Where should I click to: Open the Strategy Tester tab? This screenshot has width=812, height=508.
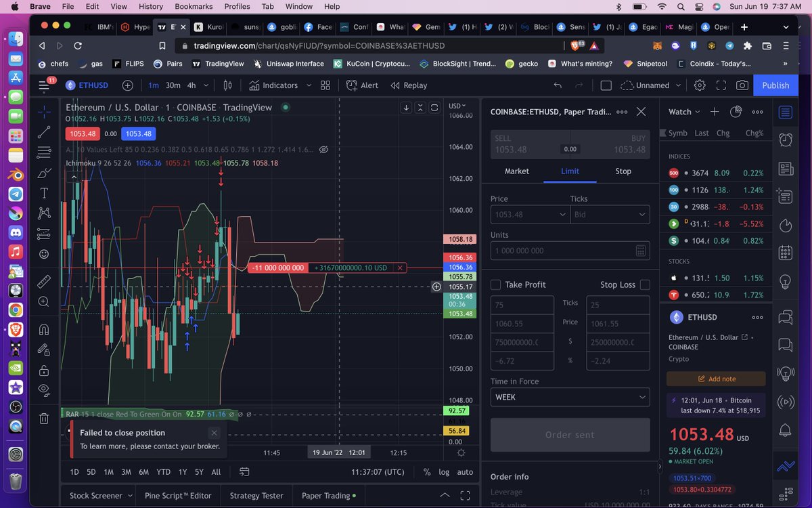(x=256, y=495)
